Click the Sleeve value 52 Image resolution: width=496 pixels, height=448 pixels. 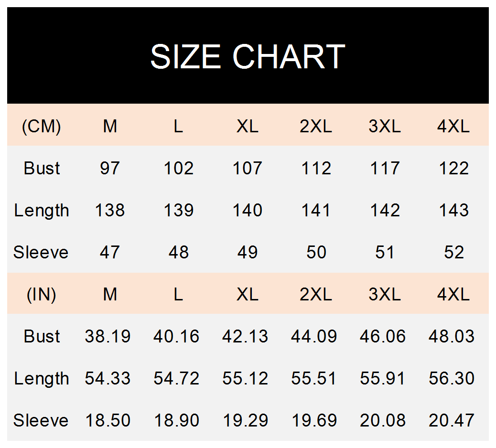tap(453, 252)
